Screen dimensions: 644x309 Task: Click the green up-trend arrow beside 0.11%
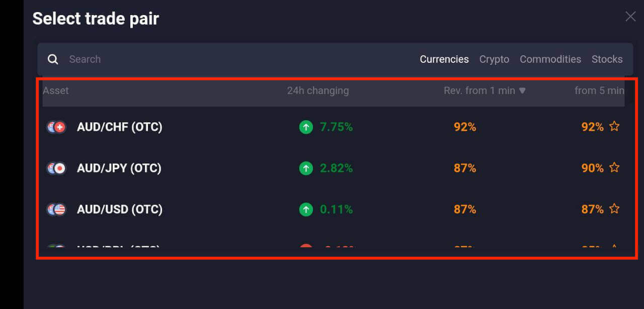[306, 209]
